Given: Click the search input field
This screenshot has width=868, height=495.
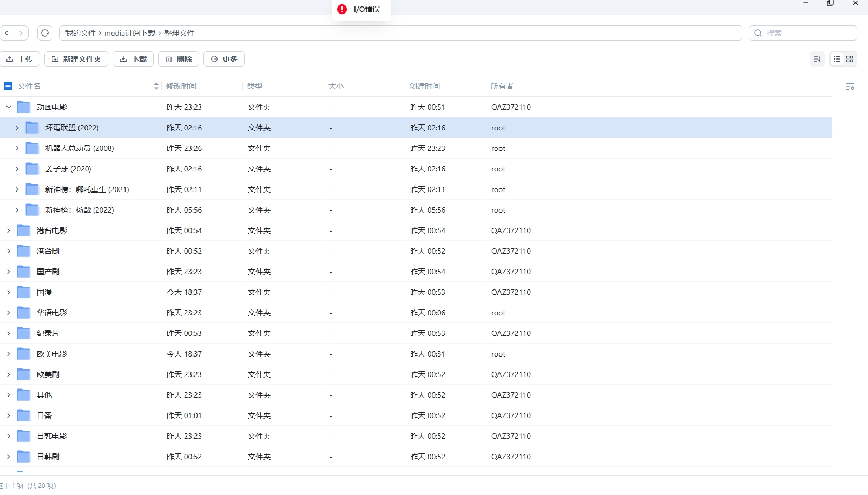Looking at the screenshot, I should coord(803,33).
